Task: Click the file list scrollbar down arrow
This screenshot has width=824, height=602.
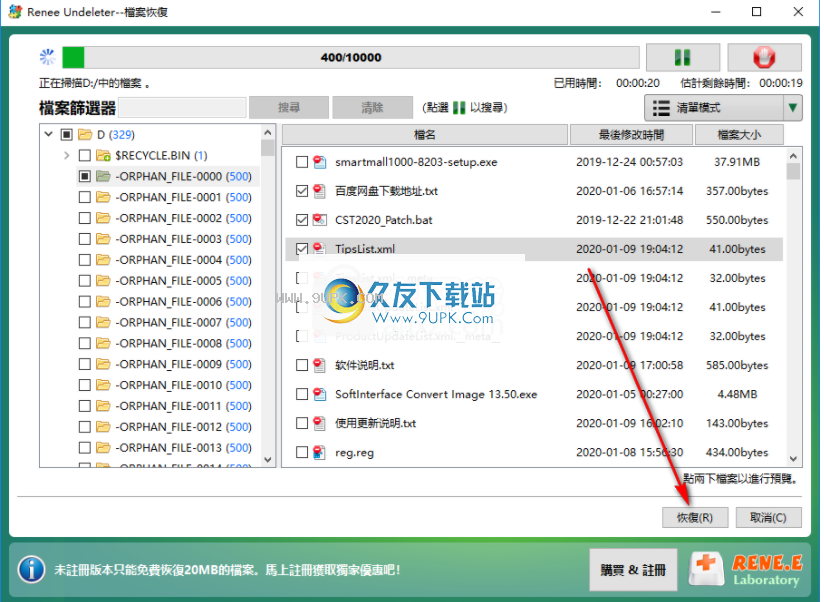Action: click(794, 459)
